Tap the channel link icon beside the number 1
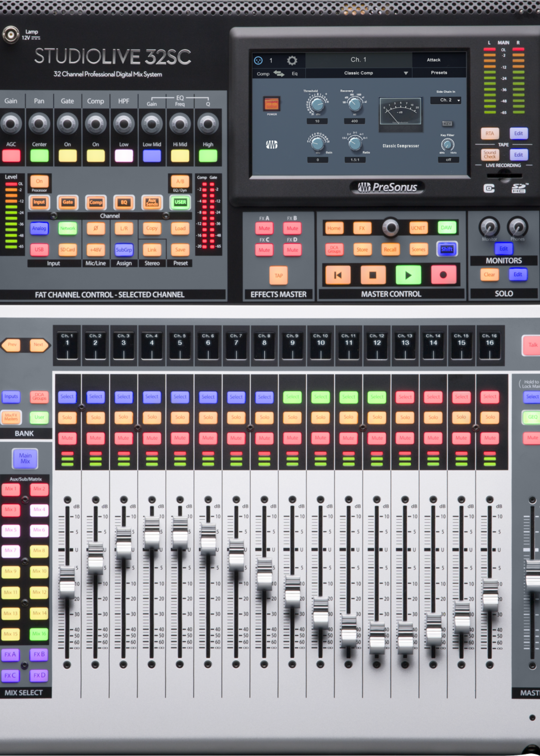Image resolution: width=540 pixels, height=756 pixels. pos(258,60)
